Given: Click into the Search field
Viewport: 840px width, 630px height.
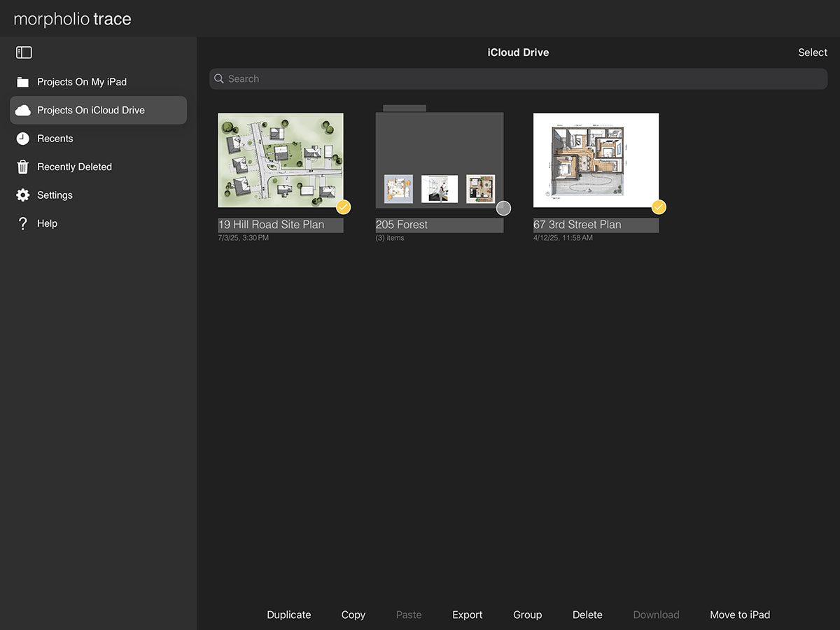Looking at the screenshot, I should click(518, 79).
